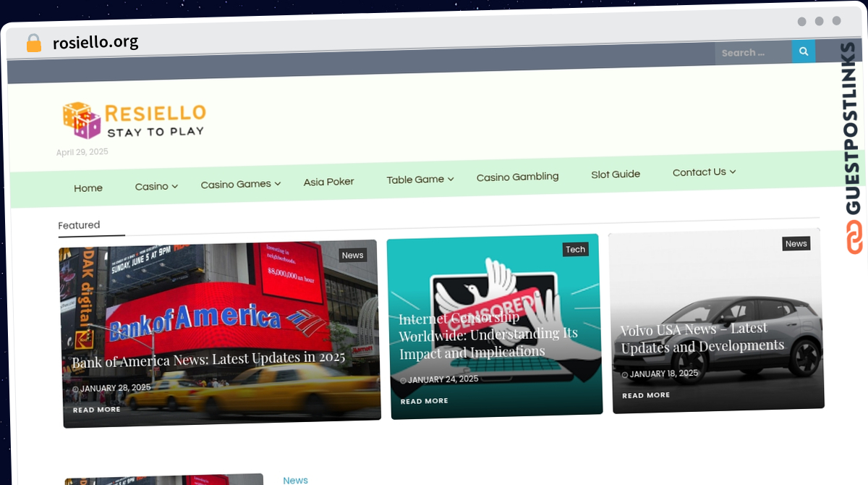This screenshot has height=485, width=868.
Task: Click the January 24, 2025 post date
Action: point(443,379)
